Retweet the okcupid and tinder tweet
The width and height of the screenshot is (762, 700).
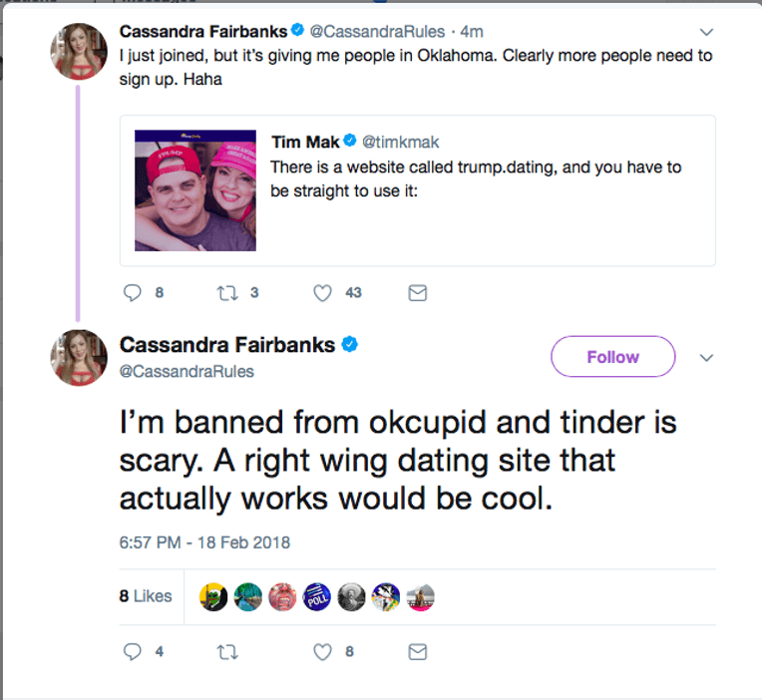pyautogui.click(x=225, y=652)
